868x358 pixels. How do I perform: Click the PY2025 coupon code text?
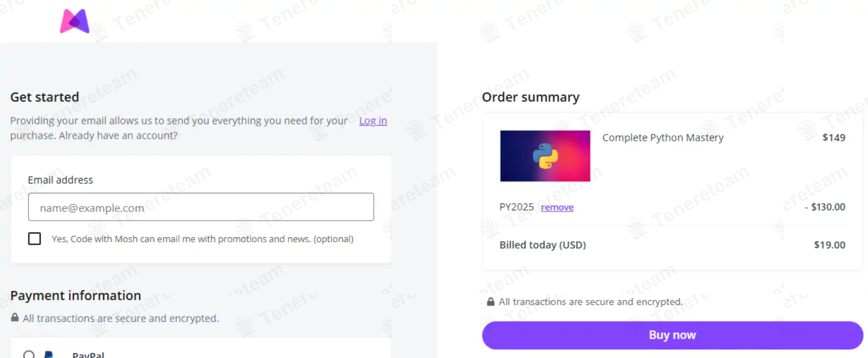coord(516,207)
